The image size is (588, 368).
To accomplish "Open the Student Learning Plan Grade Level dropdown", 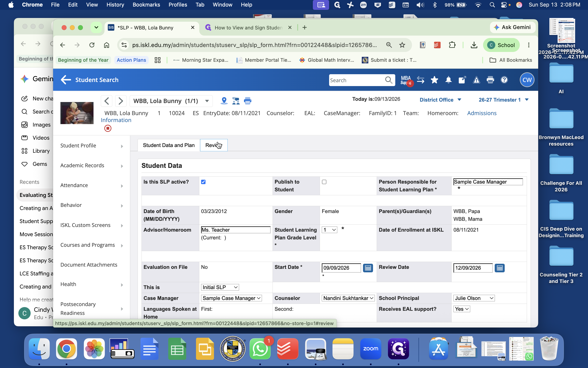I will pyautogui.click(x=330, y=230).
